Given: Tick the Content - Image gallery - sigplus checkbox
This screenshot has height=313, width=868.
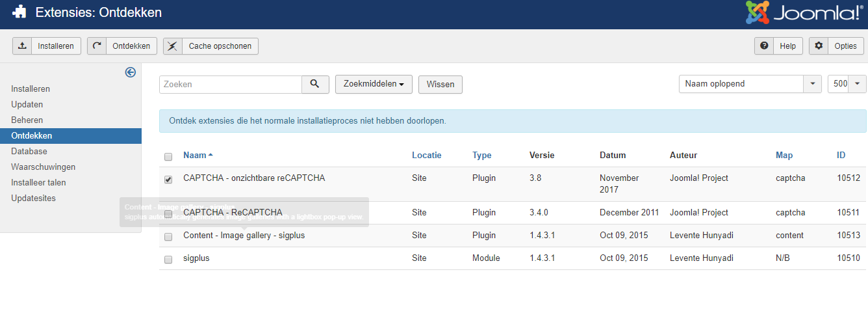Looking at the screenshot, I should tap(168, 236).
